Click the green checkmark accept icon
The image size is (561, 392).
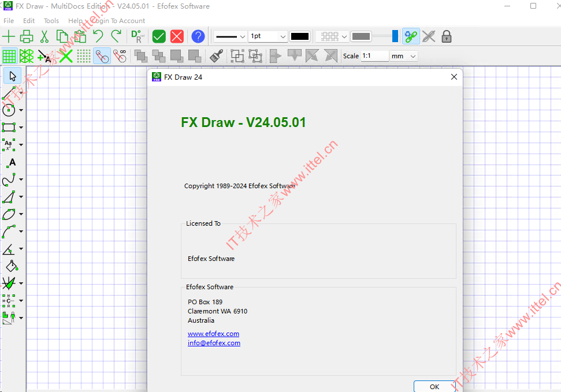pos(159,36)
